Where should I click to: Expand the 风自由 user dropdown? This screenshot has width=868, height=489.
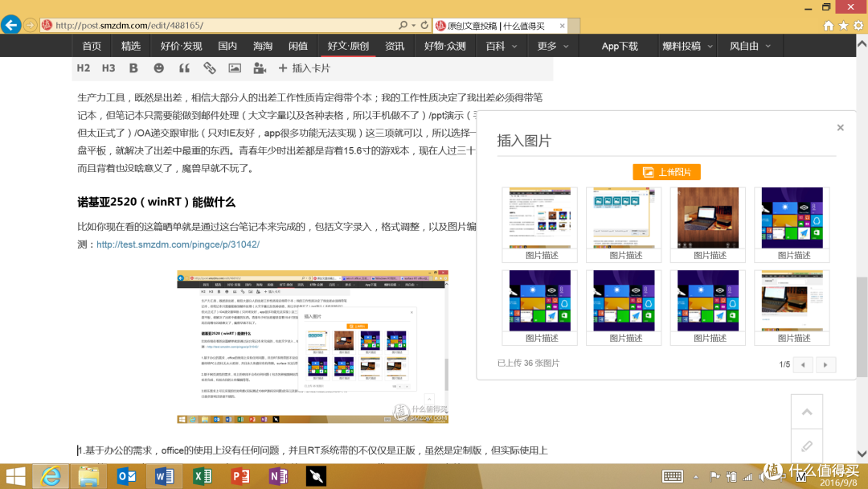pyautogui.click(x=750, y=46)
